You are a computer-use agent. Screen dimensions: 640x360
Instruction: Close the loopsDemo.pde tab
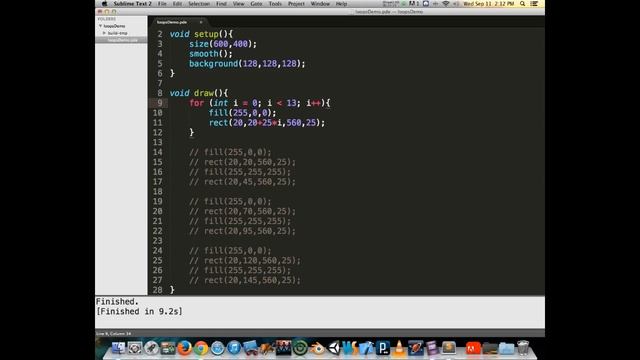(201, 22)
